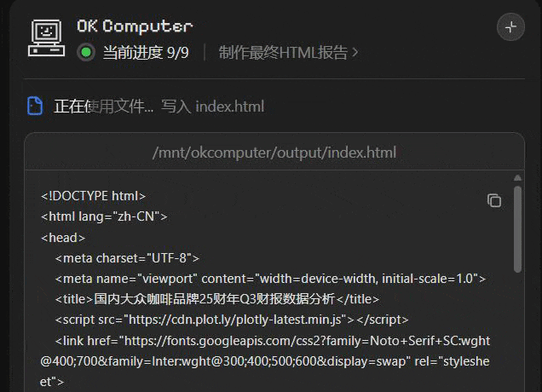542x392 pixels.
Task: Click the OK Computer pixel monitor logo
Action: (46, 38)
